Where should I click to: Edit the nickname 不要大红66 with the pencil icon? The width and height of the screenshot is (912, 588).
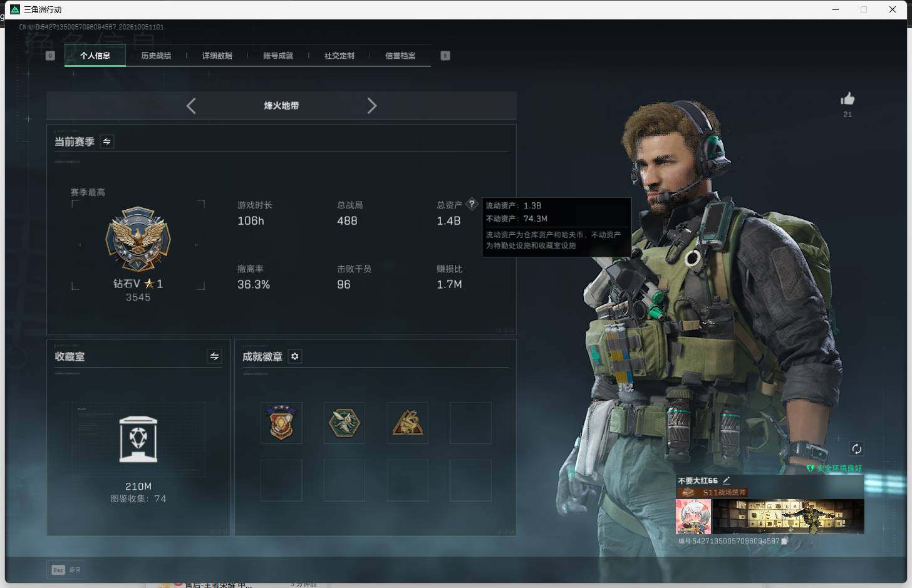click(x=727, y=480)
